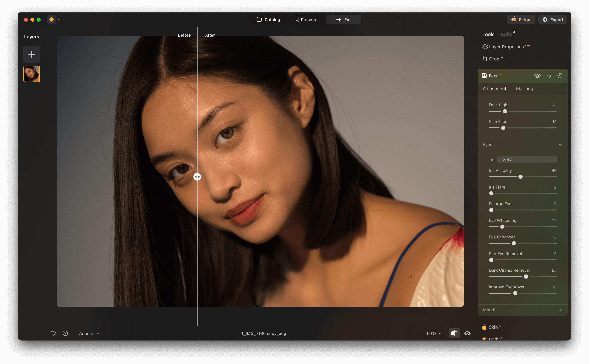Click the Export button
589x364 pixels.
click(552, 20)
